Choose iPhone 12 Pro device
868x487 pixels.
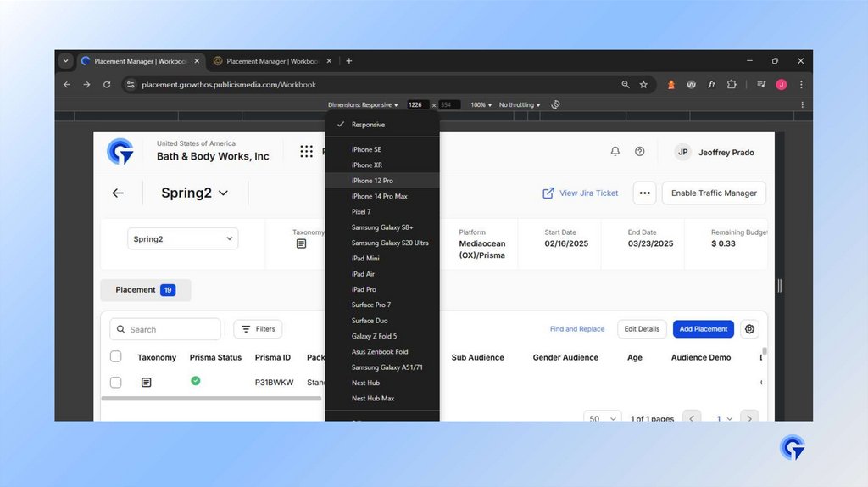[382, 181]
